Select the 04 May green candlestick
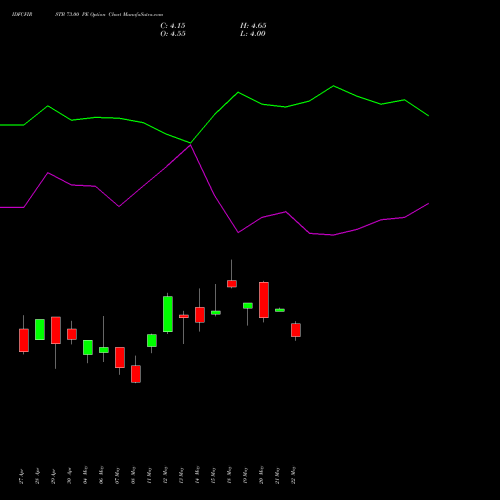Viewport: 500px width, 500px height. (88, 347)
